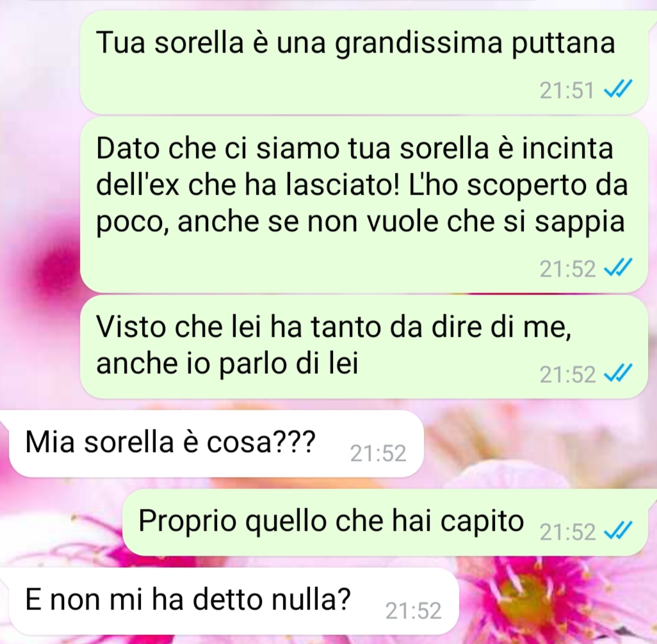657x644 pixels.
Task: Click the 21:51 timestamp on first message
Action: pyautogui.click(x=567, y=90)
